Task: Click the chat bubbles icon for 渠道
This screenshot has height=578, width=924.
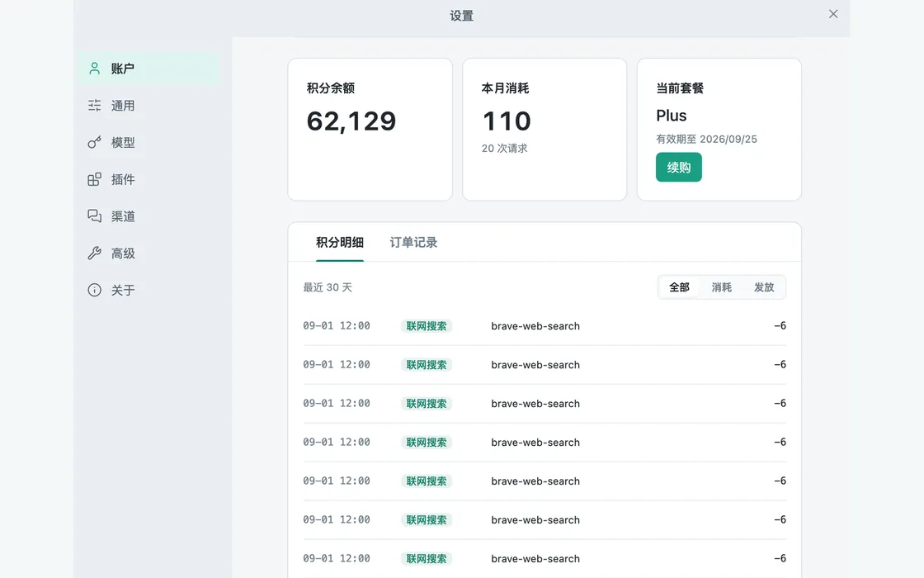Action: (x=94, y=216)
